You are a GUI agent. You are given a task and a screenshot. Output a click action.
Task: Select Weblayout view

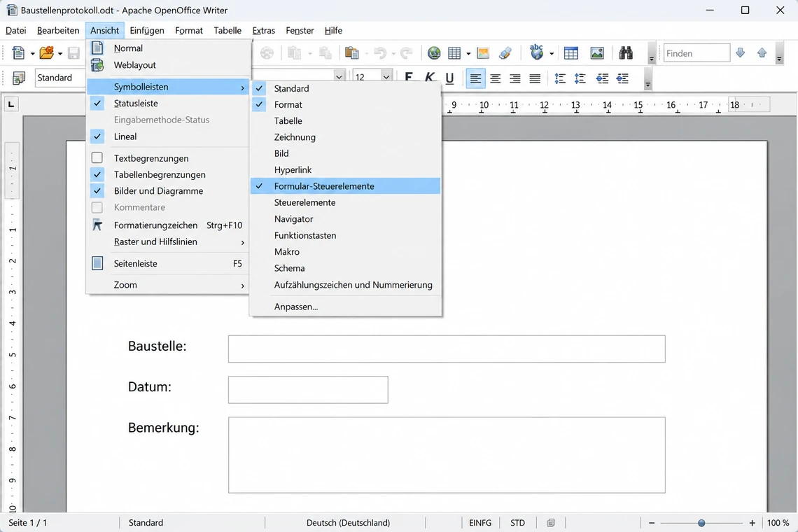tap(167, 65)
